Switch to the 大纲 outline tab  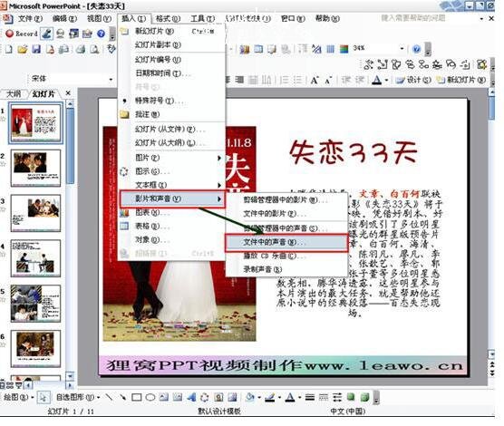(14, 94)
